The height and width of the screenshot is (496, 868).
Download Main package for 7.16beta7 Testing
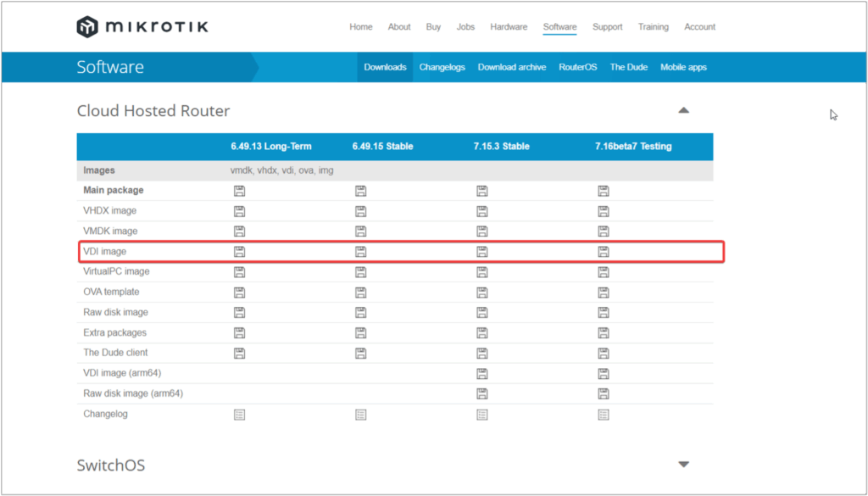[604, 191]
